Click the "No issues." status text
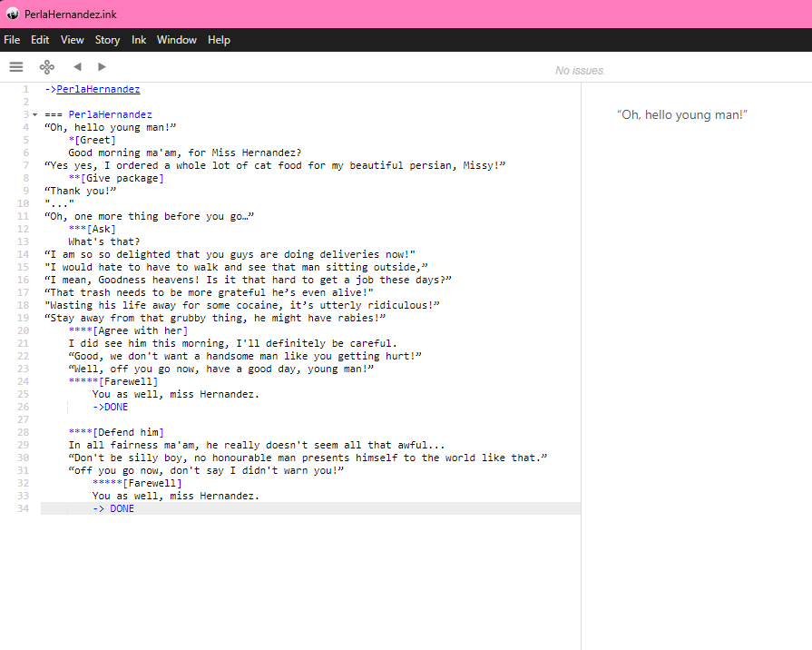The image size is (812, 650). 580,71
